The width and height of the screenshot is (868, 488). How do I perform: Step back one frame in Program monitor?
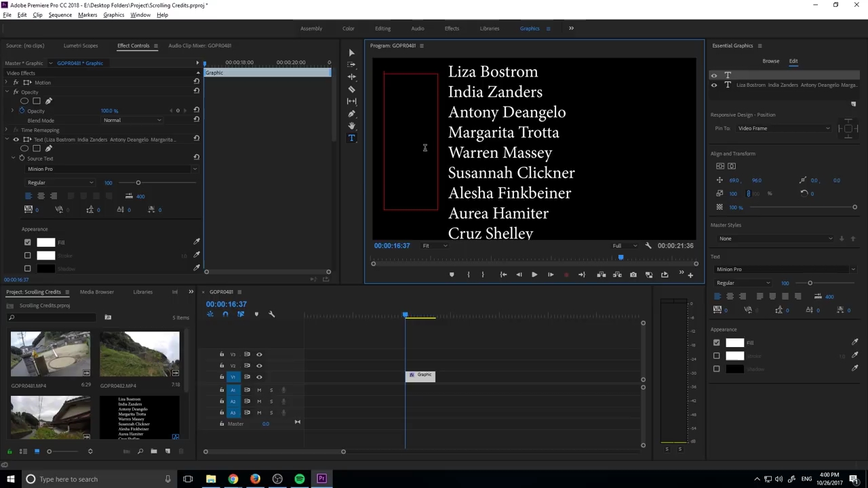coord(519,274)
